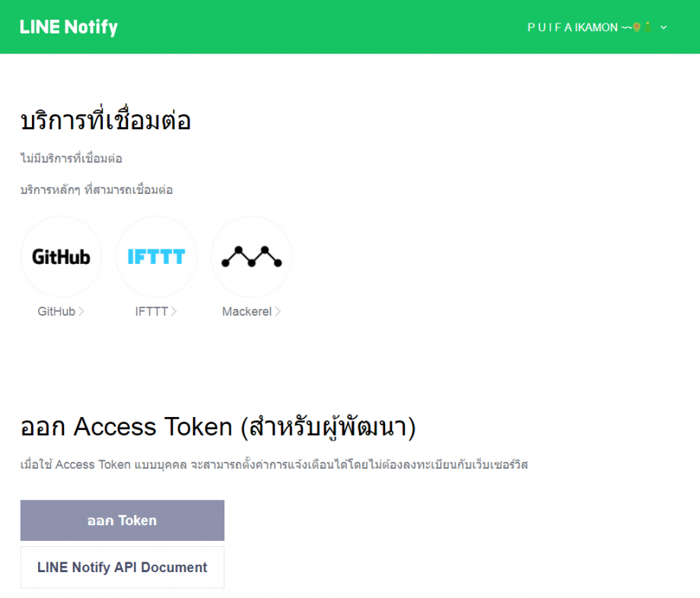
Task: Open the account menu chevron
Action: click(x=663, y=28)
